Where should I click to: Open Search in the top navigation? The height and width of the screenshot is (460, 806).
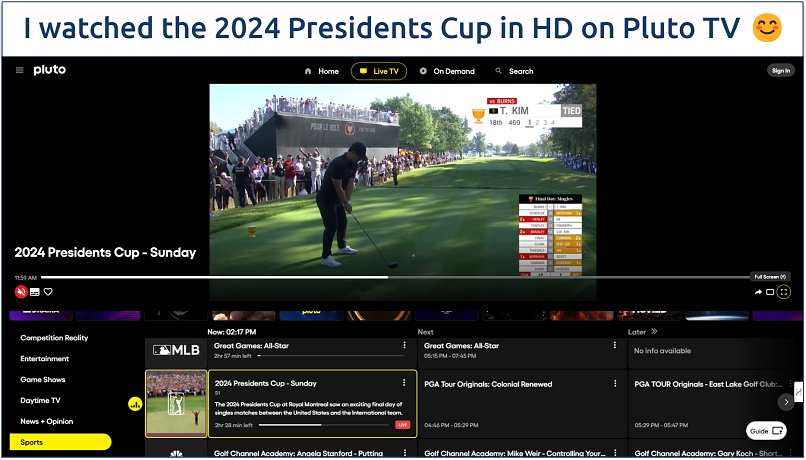coord(515,71)
